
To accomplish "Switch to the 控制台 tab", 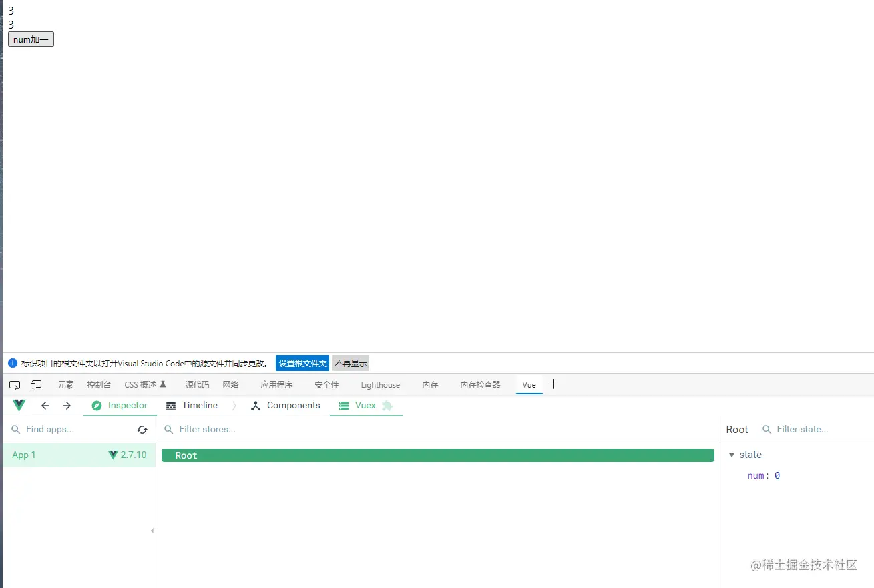I will tap(99, 385).
